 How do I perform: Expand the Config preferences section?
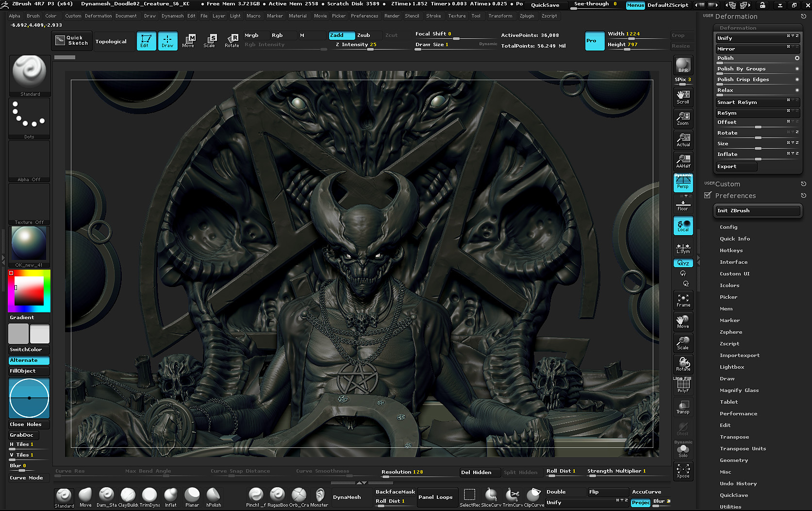click(729, 227)
